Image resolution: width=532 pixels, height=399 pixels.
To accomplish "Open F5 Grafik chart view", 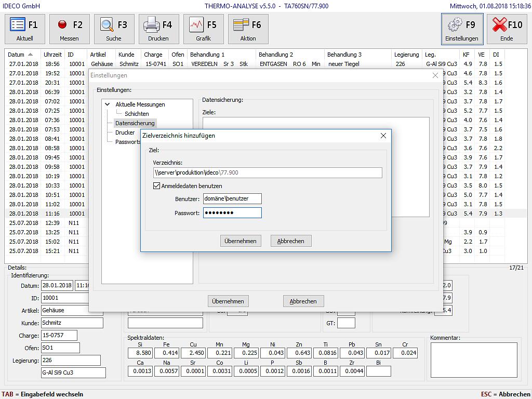I will pyautogui.click(x=203, y=29).
